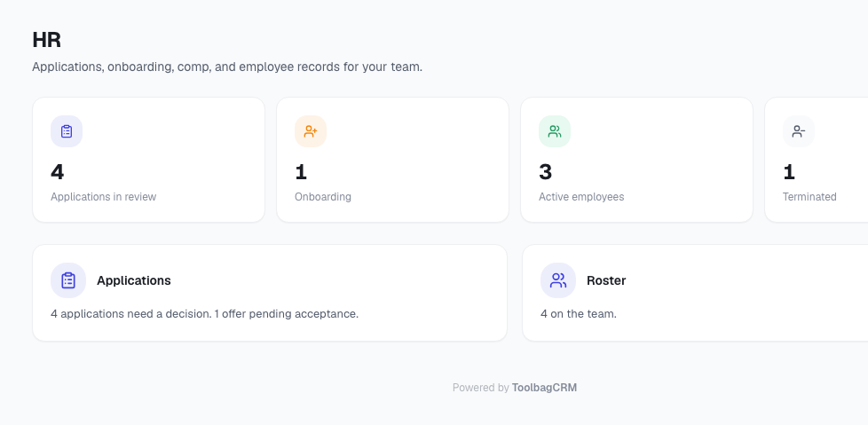Select the Applications in review label
The height and width of the screenshot is (425, 868).
click(104, 196)
